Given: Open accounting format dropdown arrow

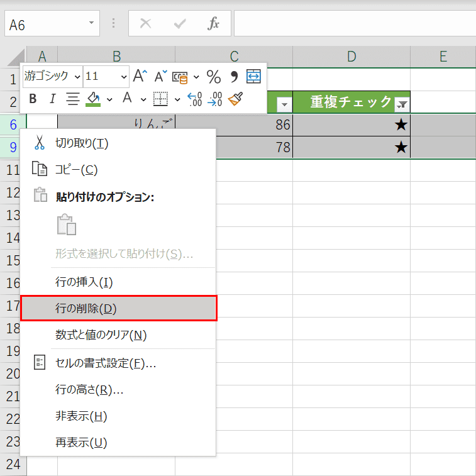Looking at the screenshot, I should coord(196,77).
